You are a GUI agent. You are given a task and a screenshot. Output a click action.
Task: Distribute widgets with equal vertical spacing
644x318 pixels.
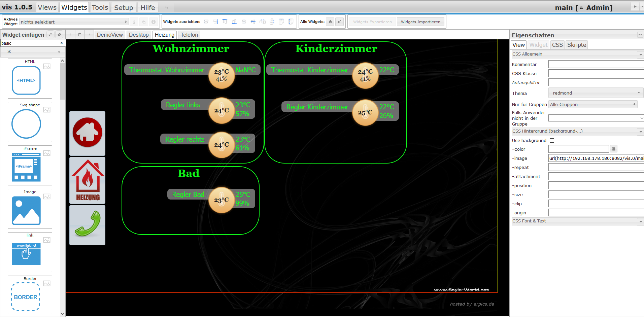click(x=272, y=22)
